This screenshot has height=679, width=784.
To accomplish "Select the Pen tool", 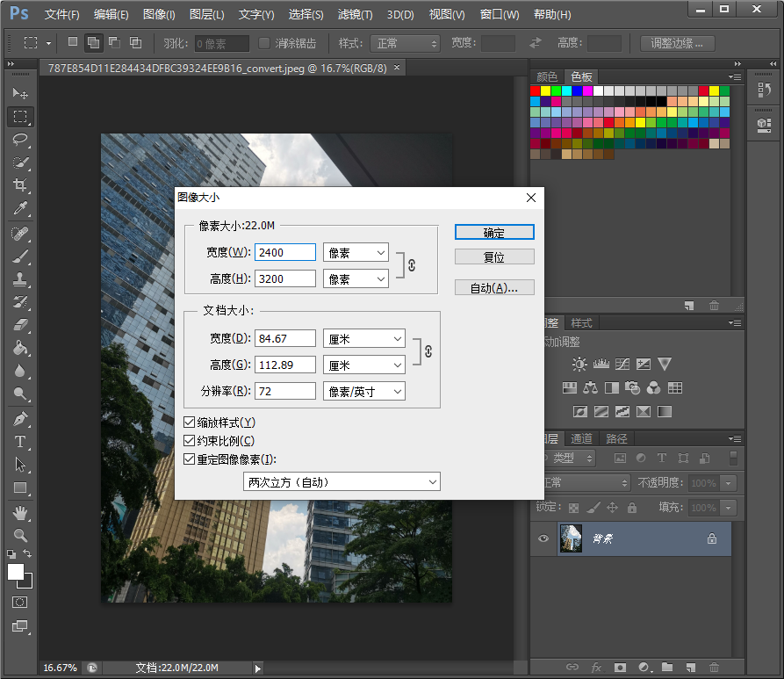I will coord(20,419).
